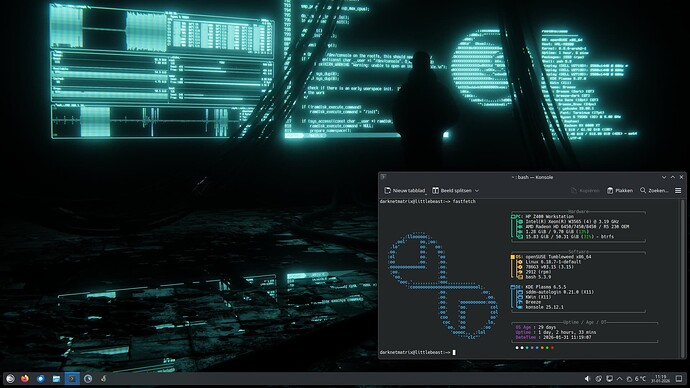Open the 6 °C weather widget
Screen dimensions: 690x388
point(636,379)
